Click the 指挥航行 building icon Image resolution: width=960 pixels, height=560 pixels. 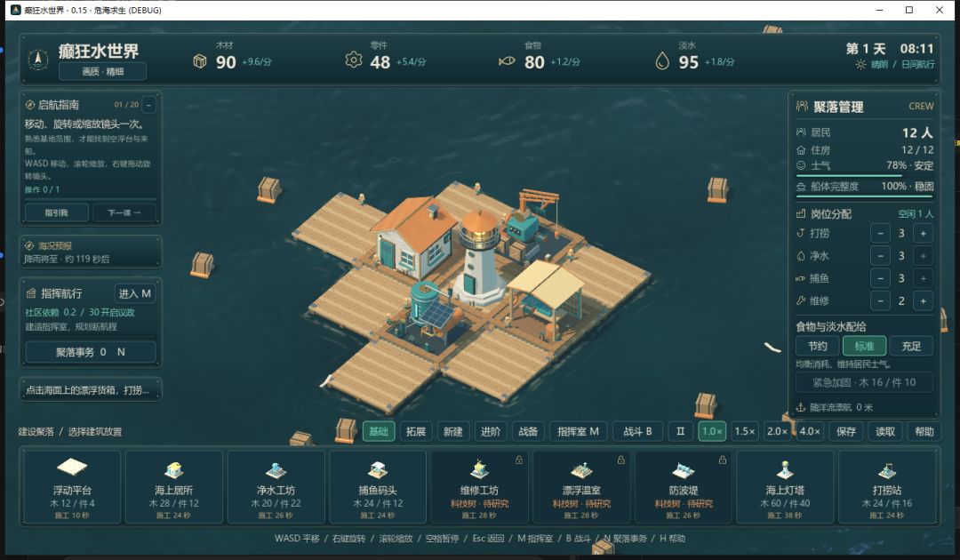[30, 293]
